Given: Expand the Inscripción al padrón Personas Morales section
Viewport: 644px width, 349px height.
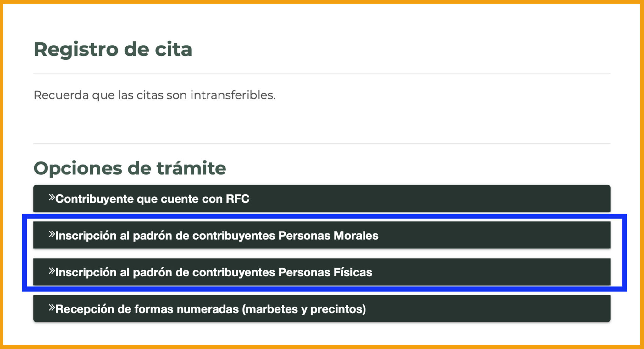Looking at the screenshot, I should pyautogui.click(x=322, y=235).
